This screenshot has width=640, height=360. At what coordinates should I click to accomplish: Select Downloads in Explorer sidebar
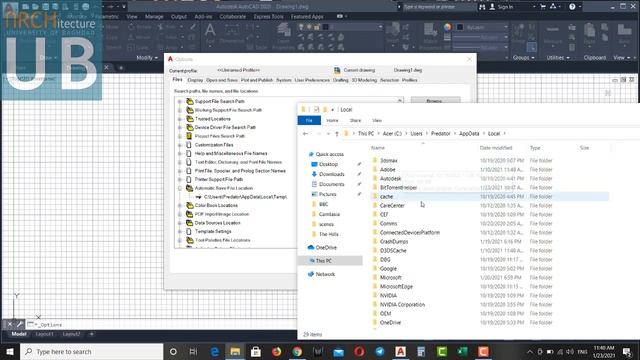(x=331, y=174)
